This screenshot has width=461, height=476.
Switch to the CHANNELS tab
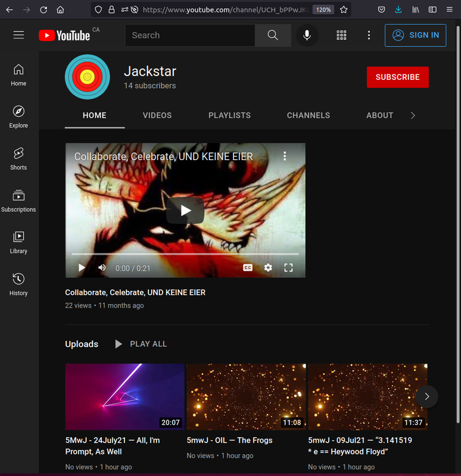coord(309,115)
